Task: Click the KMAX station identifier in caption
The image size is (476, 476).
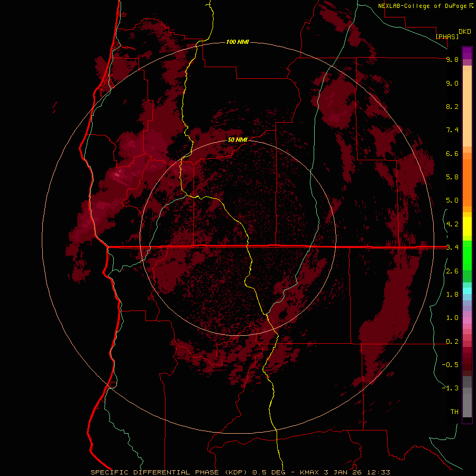Action: tap(309, 472)
